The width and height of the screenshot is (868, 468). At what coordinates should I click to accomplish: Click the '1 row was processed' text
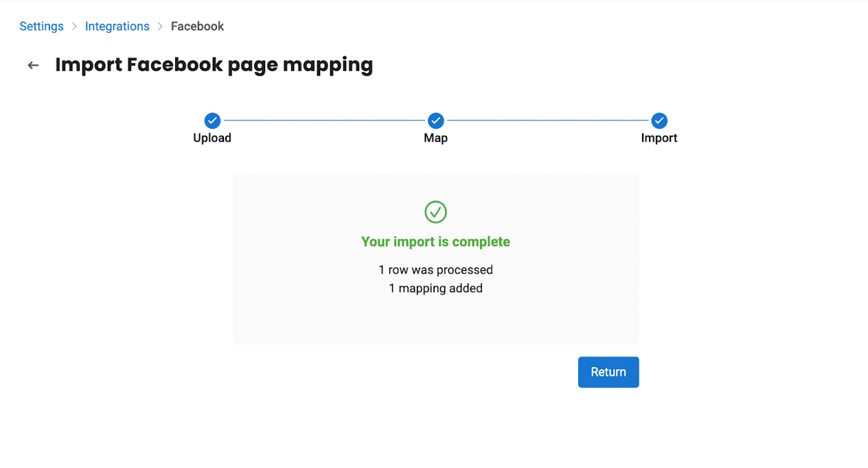(x=435, y=269)
